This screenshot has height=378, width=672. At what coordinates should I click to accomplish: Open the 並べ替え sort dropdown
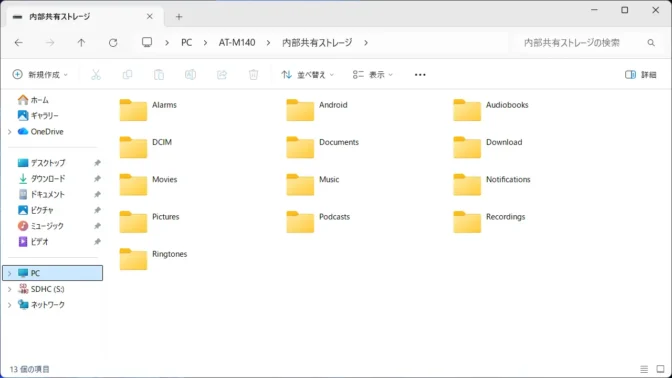point(307,75)
